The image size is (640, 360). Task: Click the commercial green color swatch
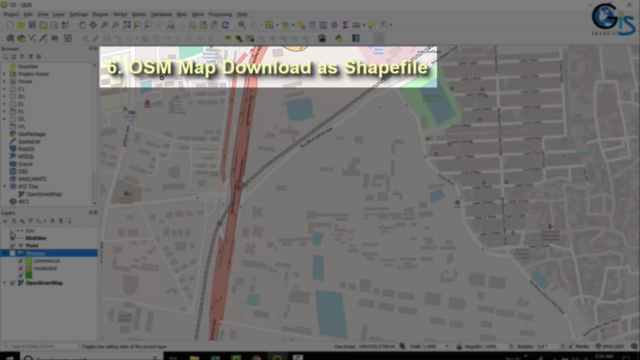point(29,261)
